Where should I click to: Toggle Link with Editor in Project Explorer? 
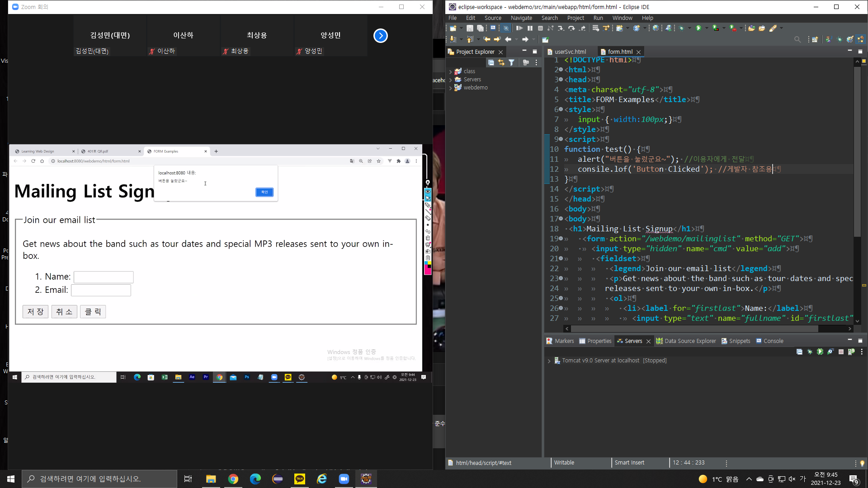pyautogui.click(x=501, y=62)
